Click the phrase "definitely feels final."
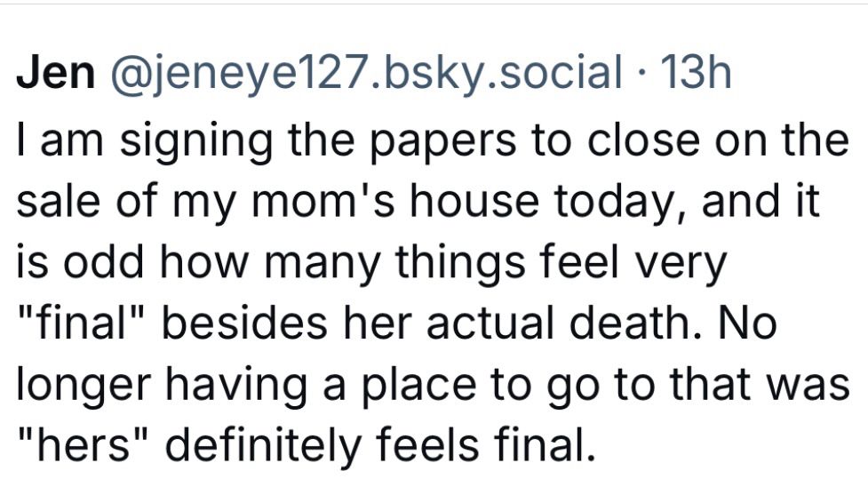This screenshot has height=487, width=868. click(381, 444)
